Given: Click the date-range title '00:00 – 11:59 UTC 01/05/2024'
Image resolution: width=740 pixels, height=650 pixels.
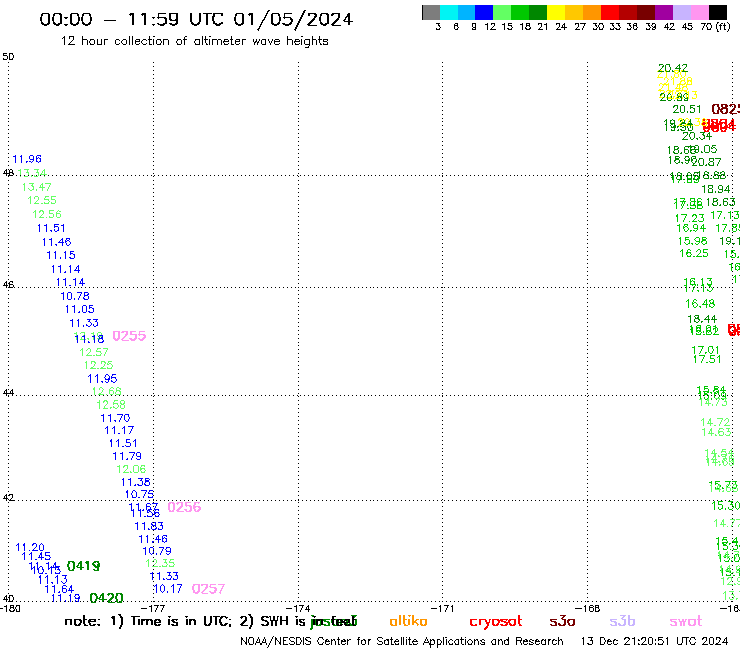Looking at the screenshot, I should [196, 19].
